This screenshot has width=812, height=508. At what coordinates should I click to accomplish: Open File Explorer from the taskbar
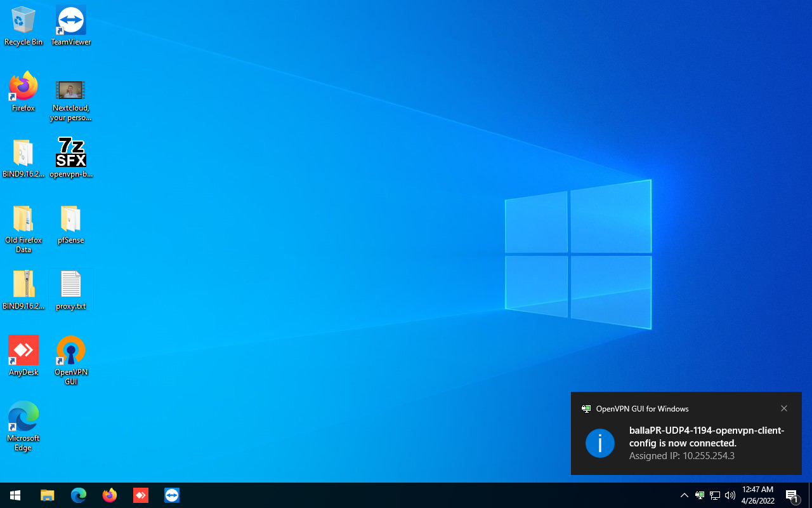click(48, 495)
